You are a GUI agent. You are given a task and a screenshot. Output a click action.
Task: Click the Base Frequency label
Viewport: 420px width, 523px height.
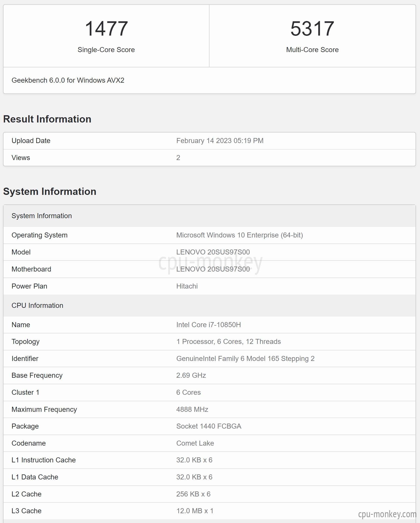click(x=37, y=375)
